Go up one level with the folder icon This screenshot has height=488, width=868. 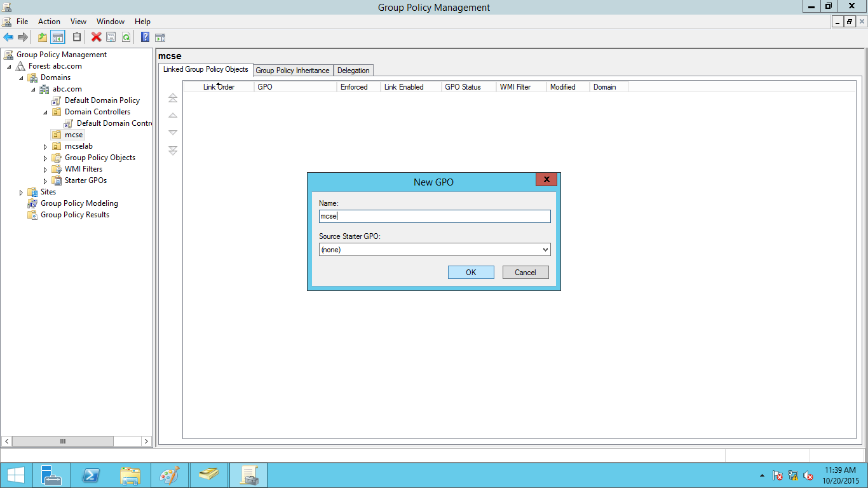(x=42, y=37)
